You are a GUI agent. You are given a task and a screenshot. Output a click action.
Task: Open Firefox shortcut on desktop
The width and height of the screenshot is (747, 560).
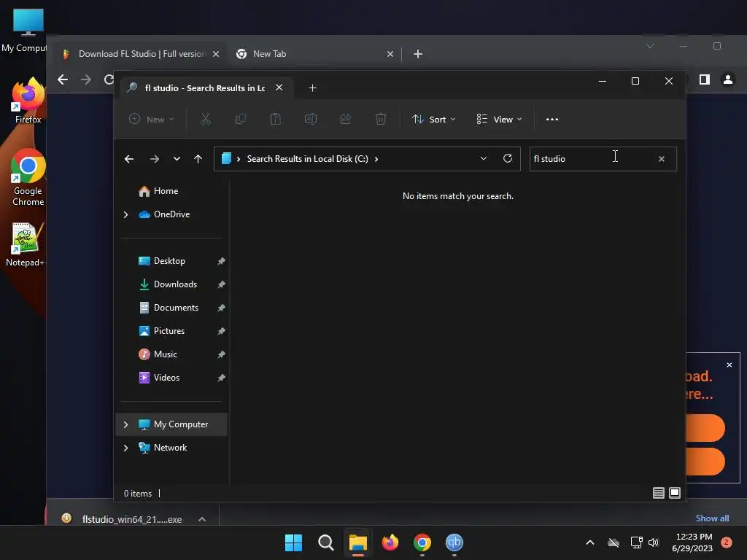[28, 101]
